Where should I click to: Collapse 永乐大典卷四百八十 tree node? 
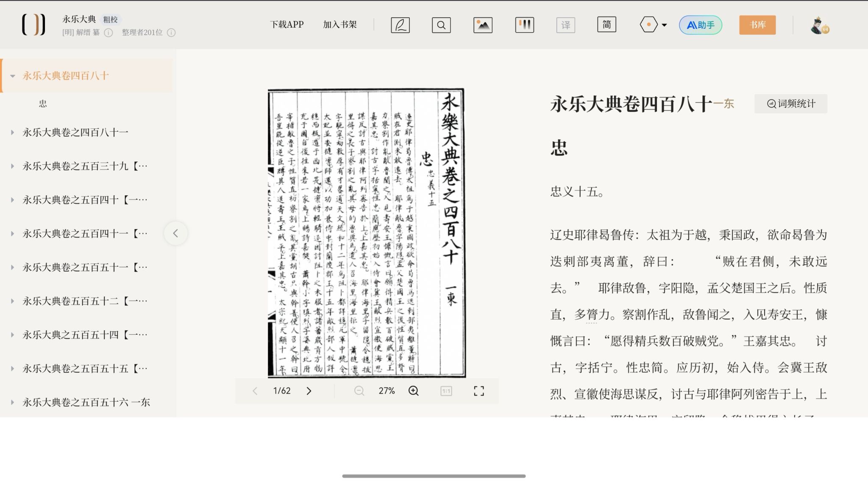(x=13, y=76)
